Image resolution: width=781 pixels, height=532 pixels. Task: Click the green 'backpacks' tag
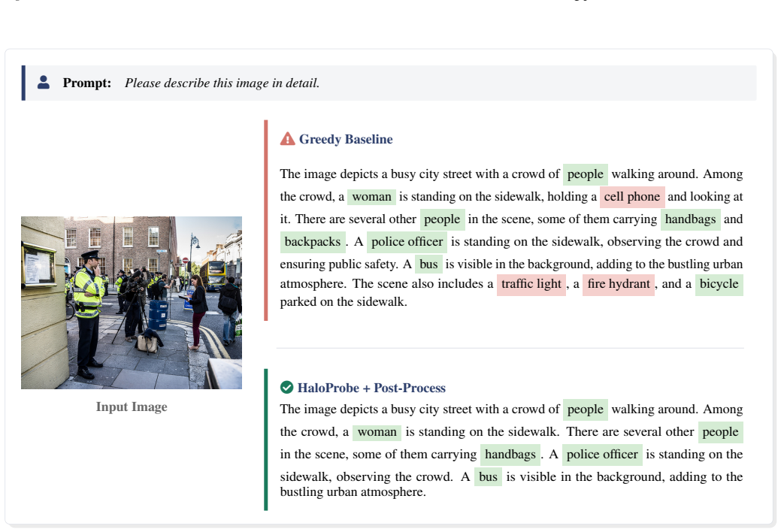point(313,242)
